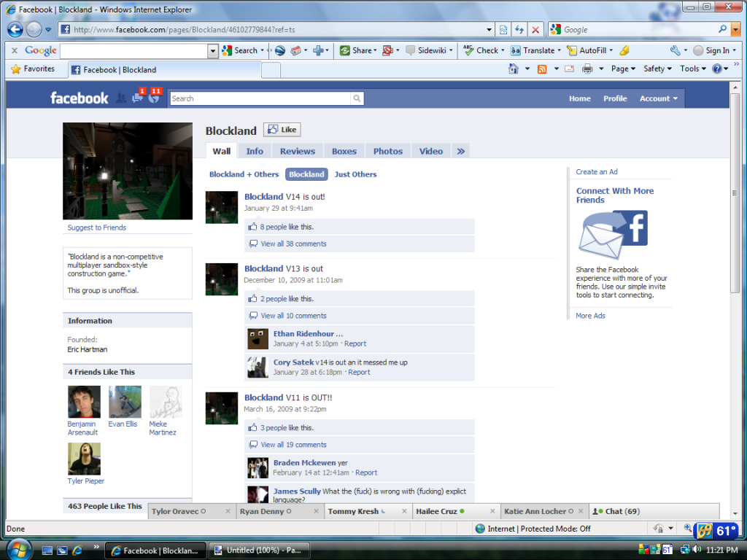Viewport: 747px width, 560px height.
Task: Click the Profile link in Facebook header
Action: pos(615,98)
